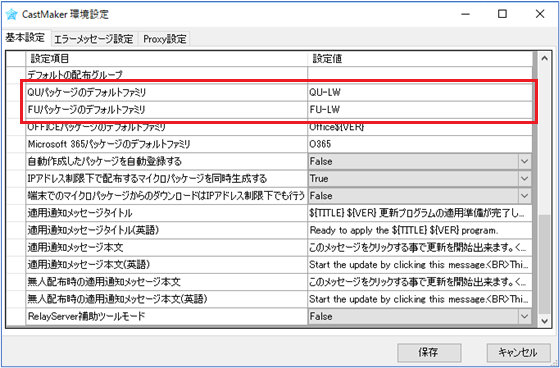Open dropdown for IPアドレス制限下で配布するマイクロパッケージ row
Viewport: 560px width, 368px height.
pos(524,179)
